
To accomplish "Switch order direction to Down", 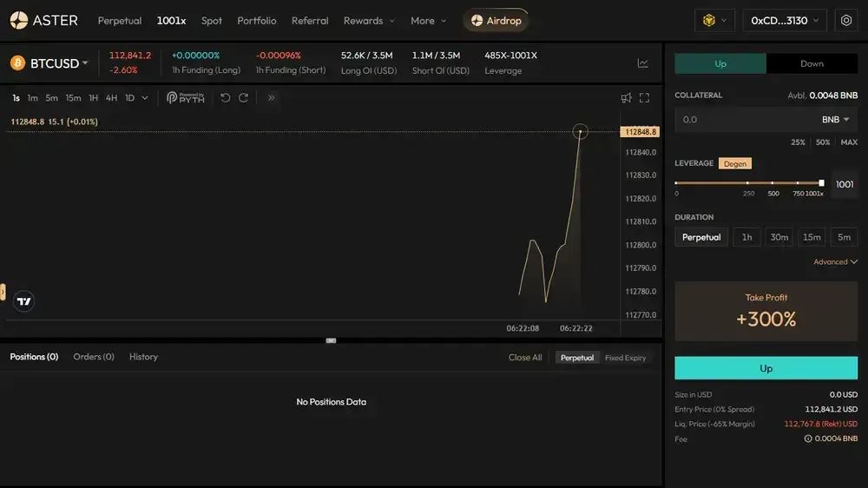I will [x=812, y=63].
